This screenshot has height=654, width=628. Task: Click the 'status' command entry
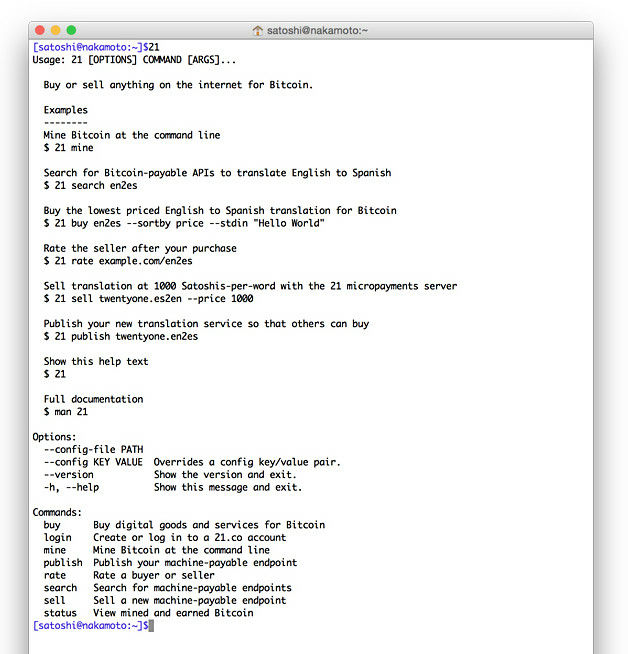[60, 613]
